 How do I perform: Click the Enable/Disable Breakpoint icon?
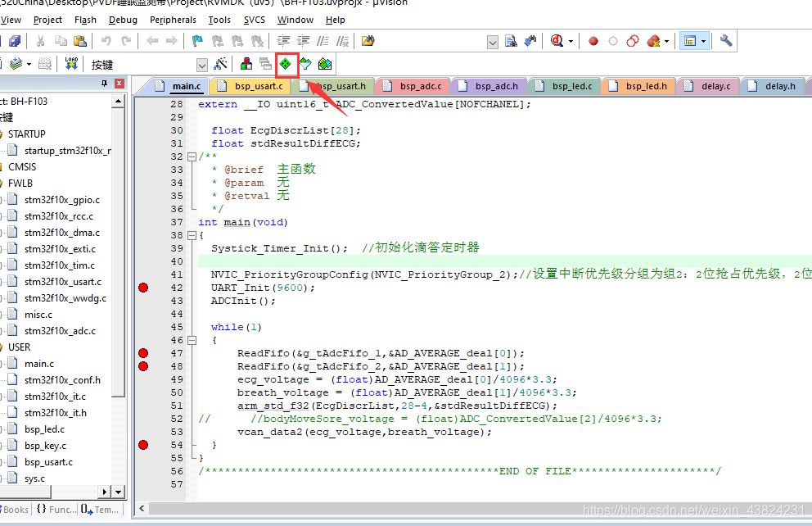613,41
